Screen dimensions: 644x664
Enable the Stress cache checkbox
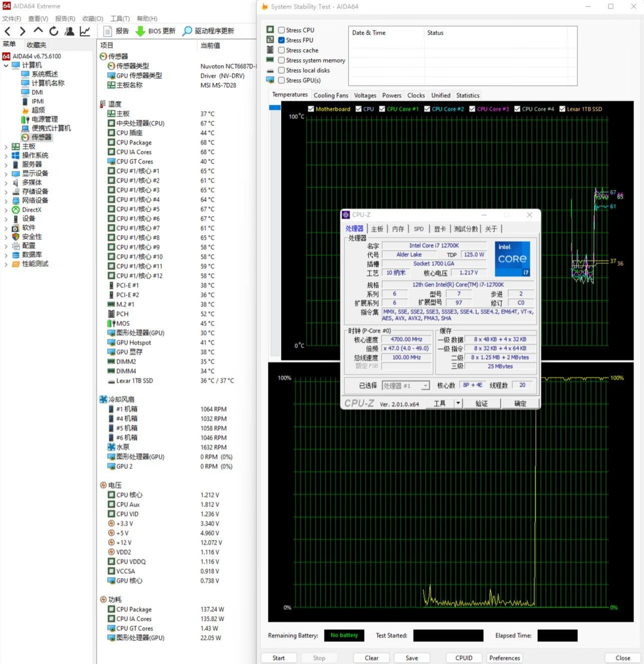coord(281,50)
